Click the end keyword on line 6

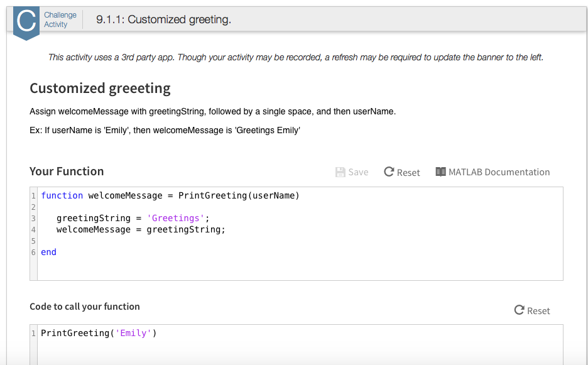point(49,252)
